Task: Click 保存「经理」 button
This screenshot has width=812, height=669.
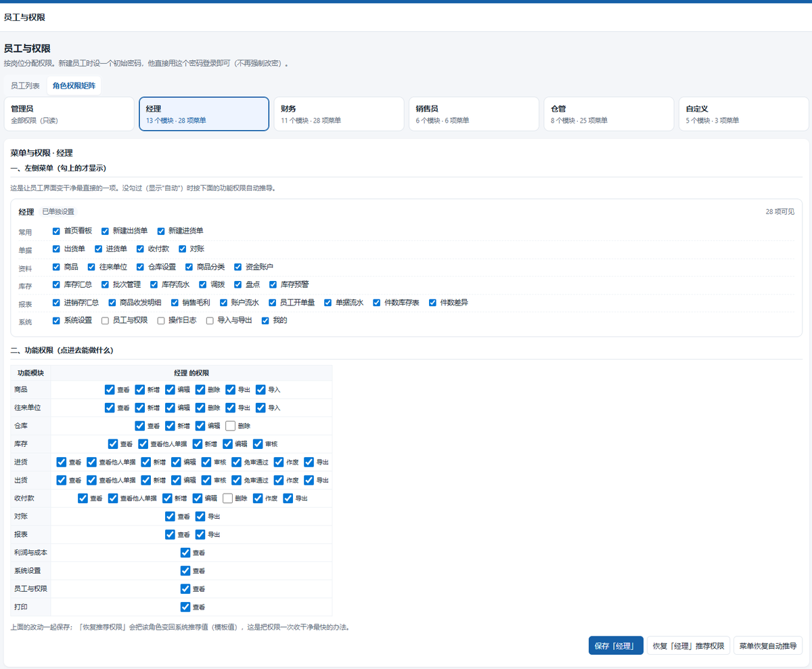Action: [x=616, y=645]
